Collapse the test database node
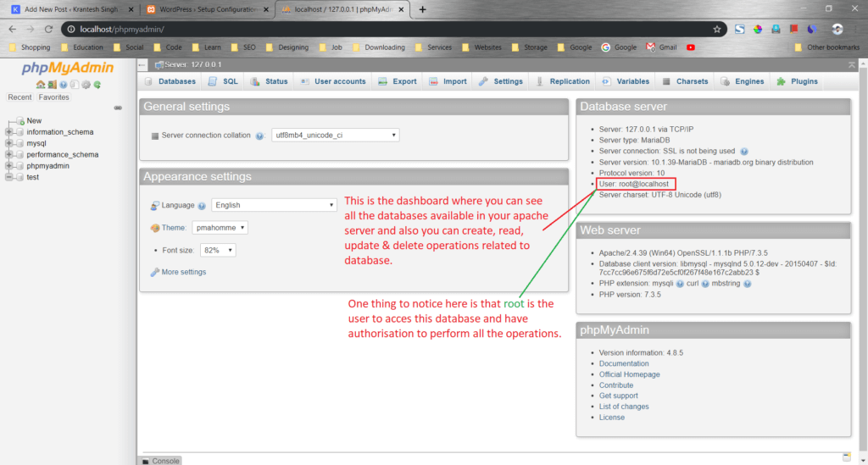Image resolution: width=868 pixels, height=465 pixels. pyautogui.click(x=8, y=178)
